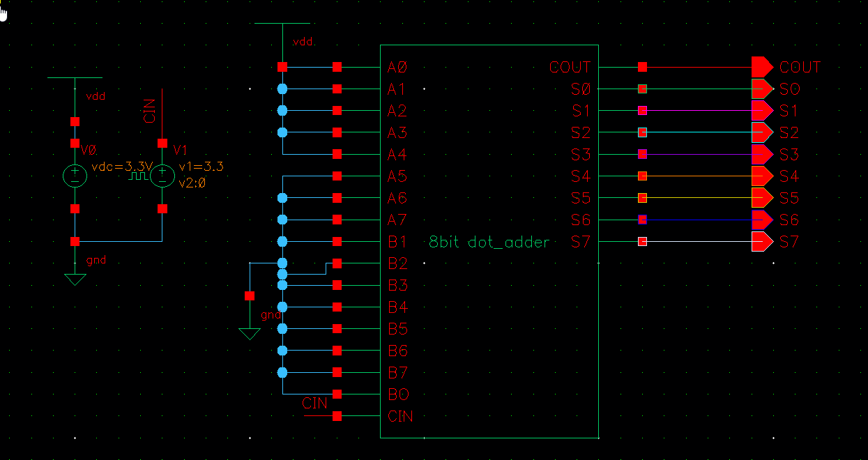
Task: Select the S0 output pin arrow
Action: click(762, 89)
